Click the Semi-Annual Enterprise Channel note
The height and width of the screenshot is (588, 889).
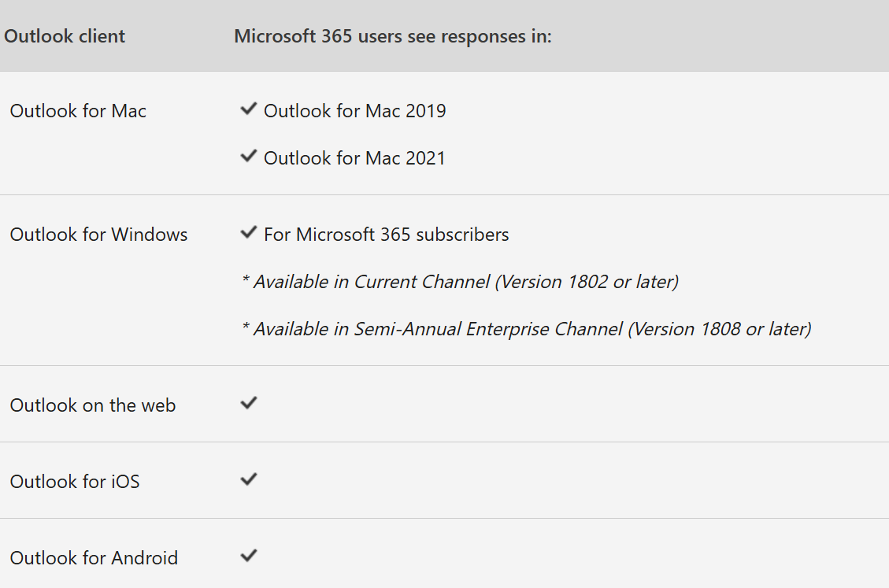click(x=528, y=328)
